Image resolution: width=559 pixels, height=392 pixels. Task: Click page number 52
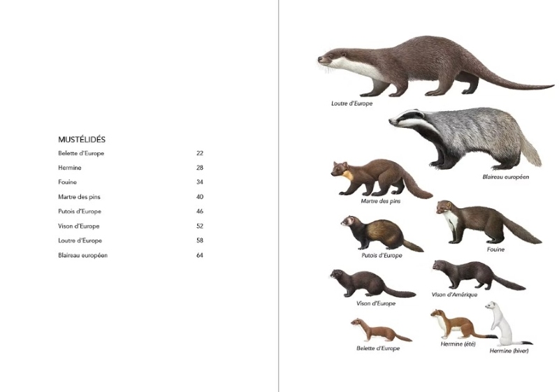point(200,226)
